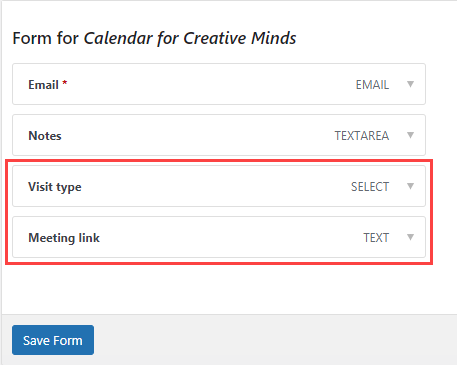457x365 pixels.
Task: Open the Visit type field dropdown arrow
Action: point(410,186)
